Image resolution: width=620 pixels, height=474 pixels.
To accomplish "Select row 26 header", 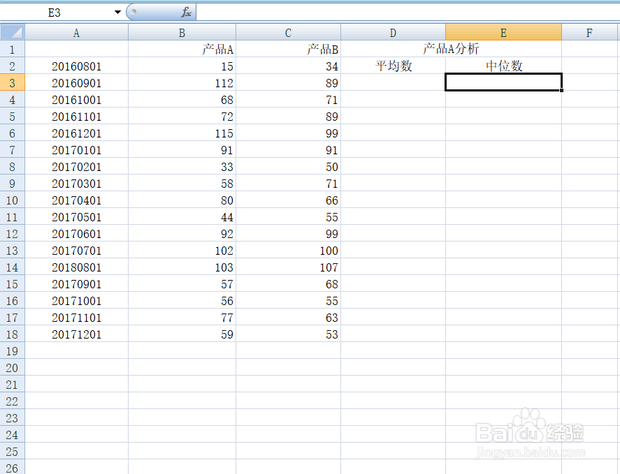I will click(12, 468).
